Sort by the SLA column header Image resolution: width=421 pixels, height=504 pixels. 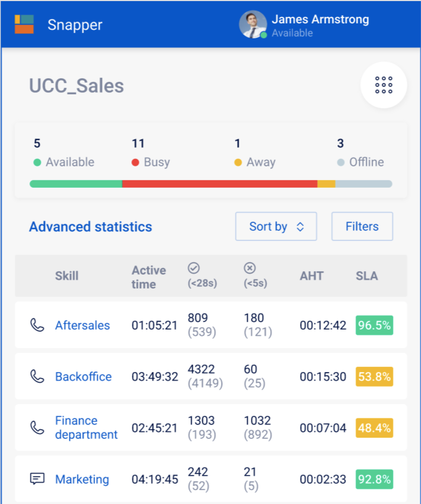pyautogui.click(x=367, y=276)
